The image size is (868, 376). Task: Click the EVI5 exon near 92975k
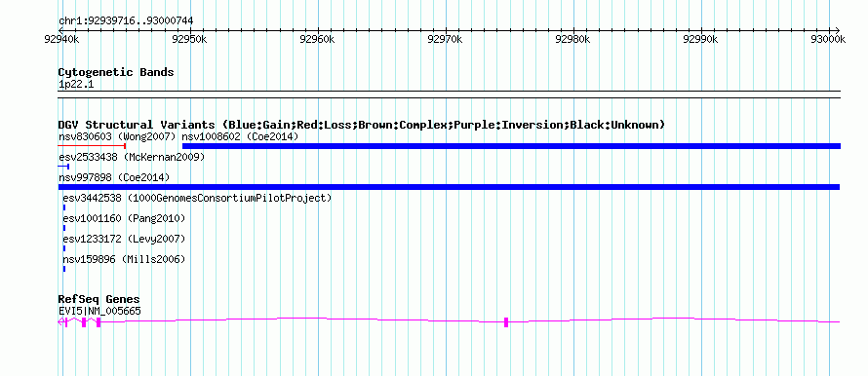pyautogui.click(x=506, y=322)
